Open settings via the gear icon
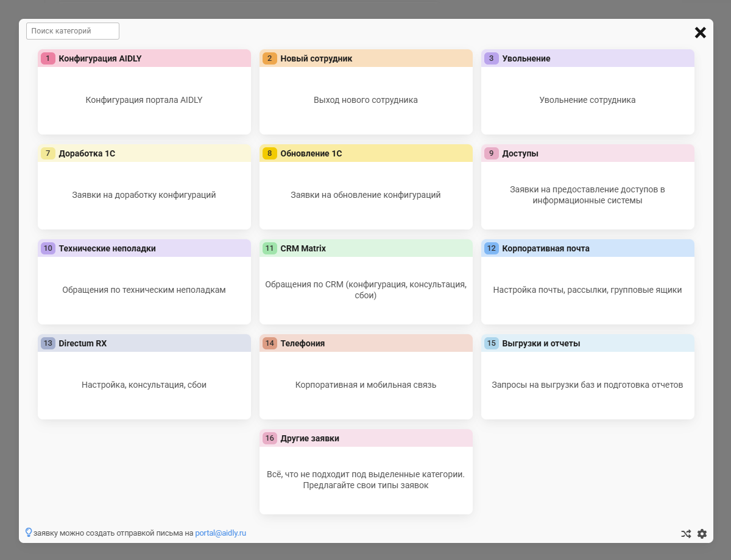This screenshot has width=731, height=560. click(x=702, y=534)
